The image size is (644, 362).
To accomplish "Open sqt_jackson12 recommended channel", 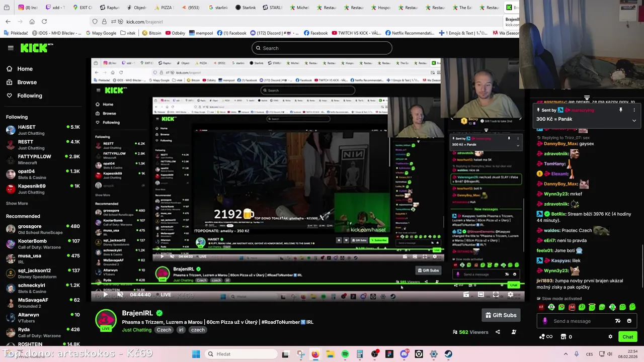I will pos(43,273).
